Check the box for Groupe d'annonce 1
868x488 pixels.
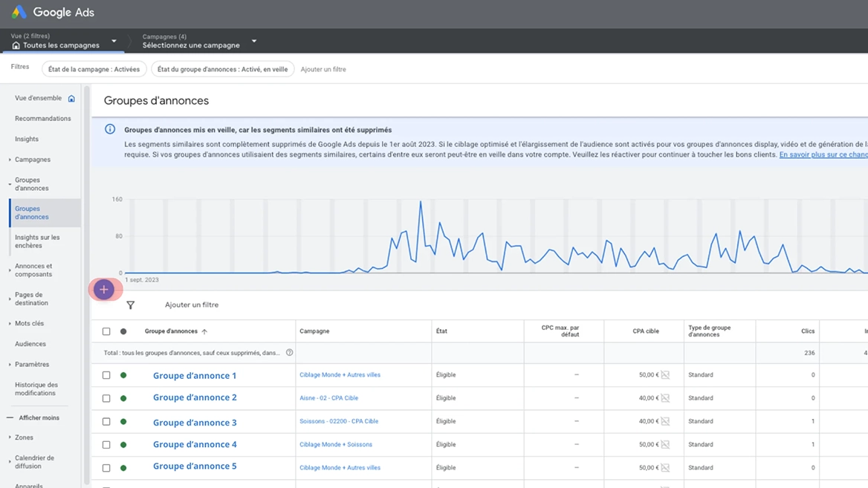click(x=106, y=375)
